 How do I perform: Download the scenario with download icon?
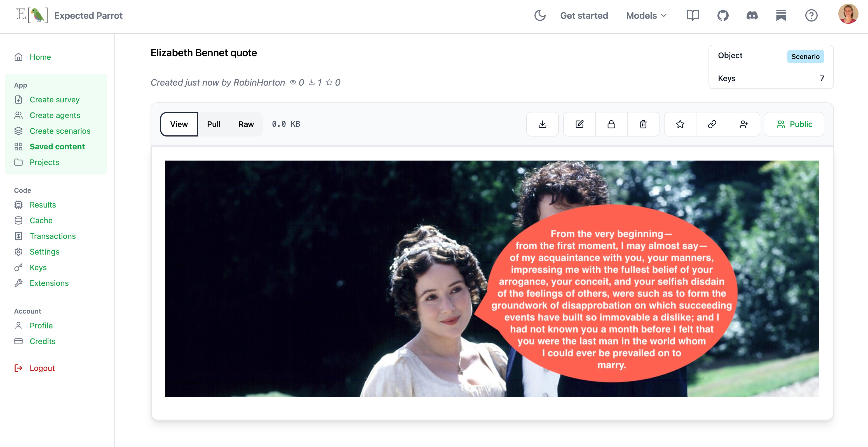pyautogui.click(x=543, y=124)
